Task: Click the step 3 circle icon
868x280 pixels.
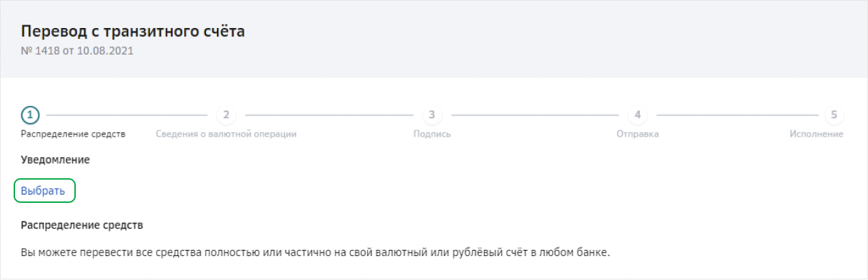Action: (x=432, y=115)
